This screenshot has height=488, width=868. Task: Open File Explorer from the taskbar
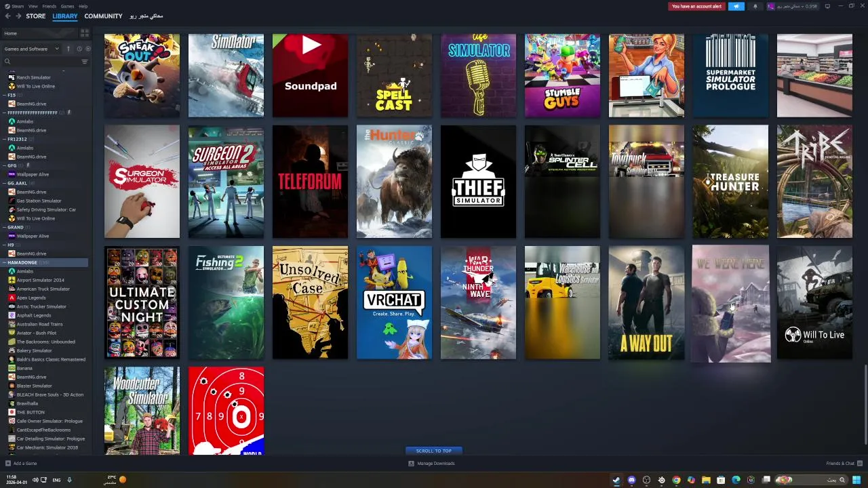point(706,480)
